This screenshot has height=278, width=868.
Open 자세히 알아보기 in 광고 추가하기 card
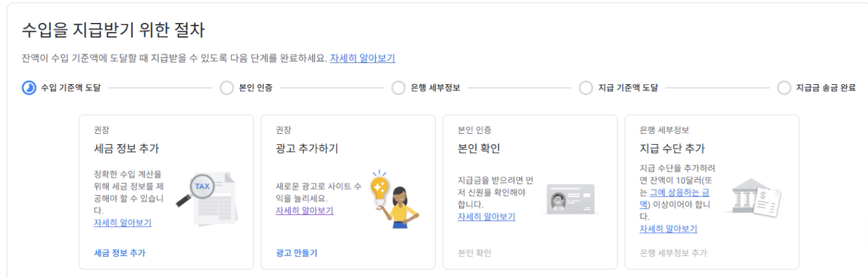[x=304, y=210]
